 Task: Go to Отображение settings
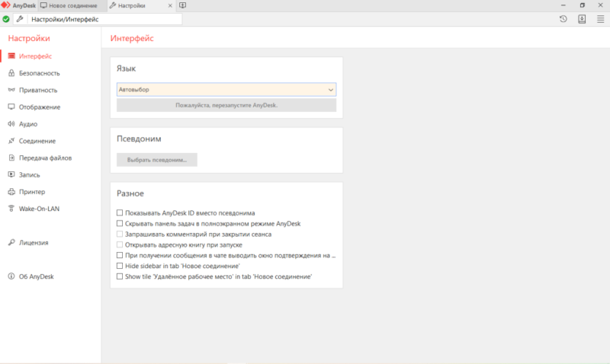(40, 107)
